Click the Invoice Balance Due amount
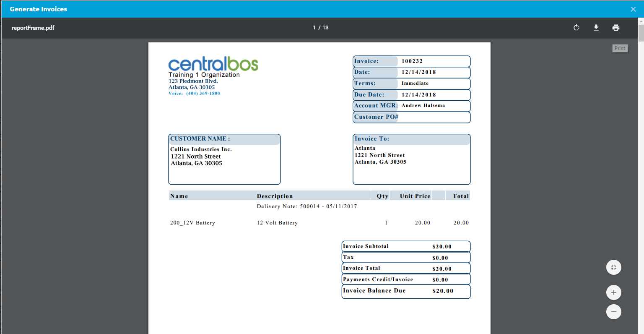The width and height of the screenshot is (644, 334). point(442,291)
